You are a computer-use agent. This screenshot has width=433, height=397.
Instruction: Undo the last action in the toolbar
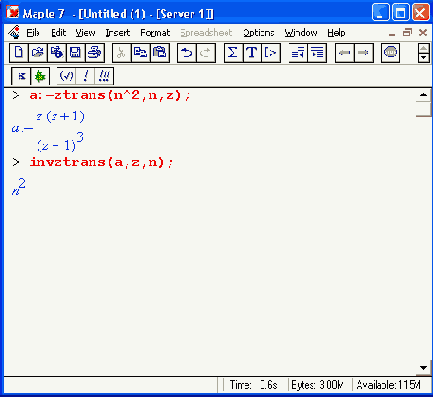(187, 53)
